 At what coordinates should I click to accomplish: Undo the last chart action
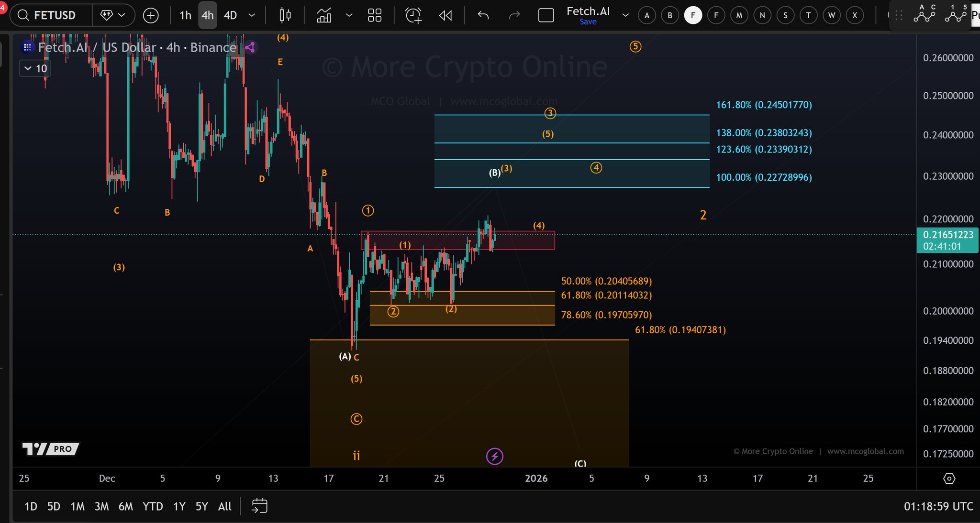coord(483,15)
